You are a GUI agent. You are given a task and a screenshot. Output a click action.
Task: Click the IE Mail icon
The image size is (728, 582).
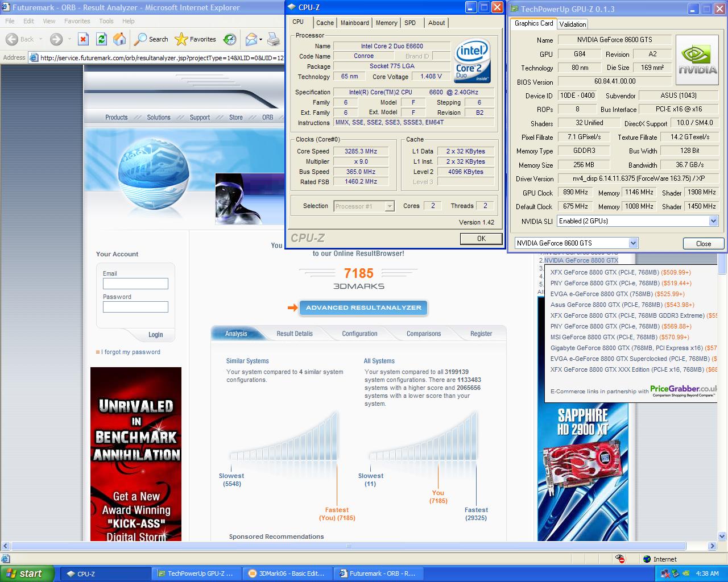pos(253,39)
